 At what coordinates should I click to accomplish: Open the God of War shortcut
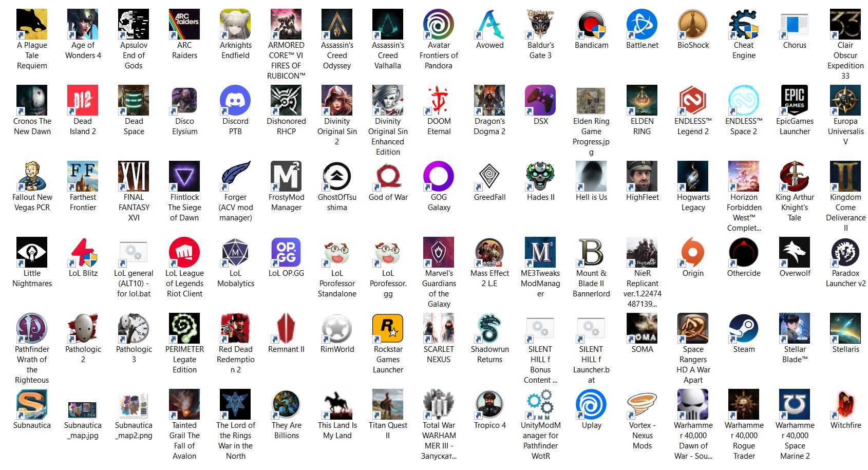[x=388, y=176]
